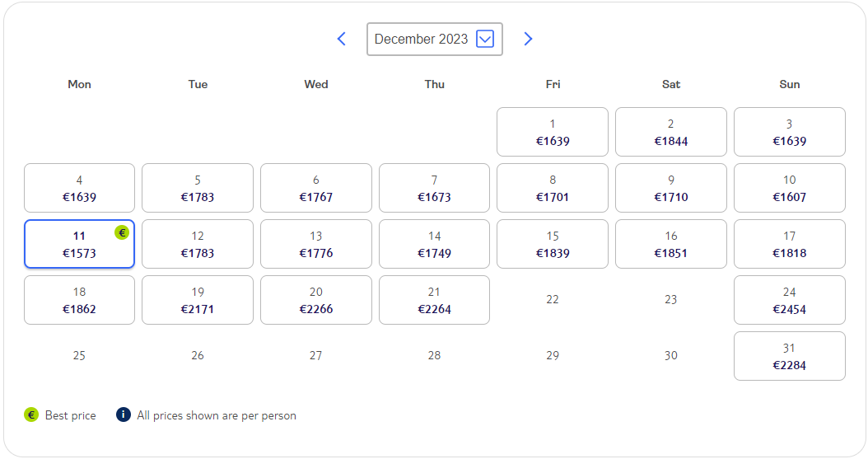Go to previous month with left arrow
Viewport: 868px width, 459px height.
342,39
